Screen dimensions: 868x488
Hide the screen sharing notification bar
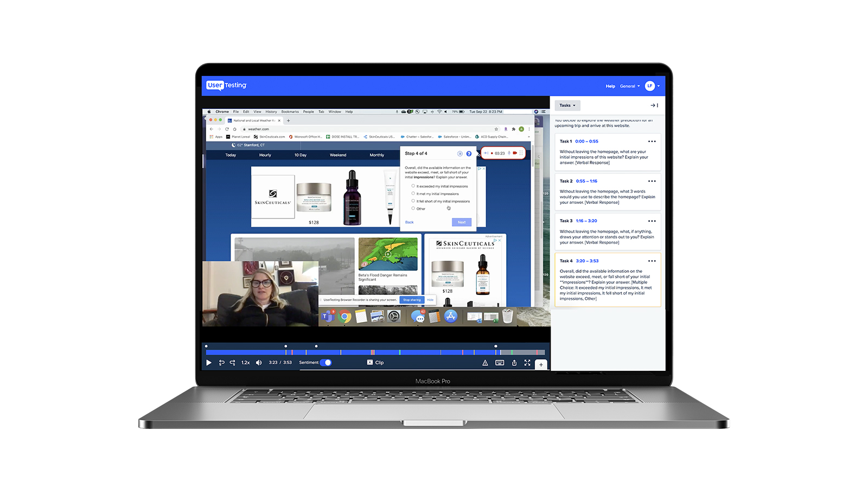430,300
